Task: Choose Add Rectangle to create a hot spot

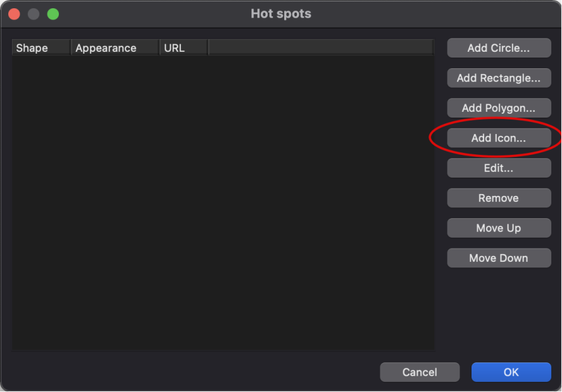Action: tap(499, 78)
